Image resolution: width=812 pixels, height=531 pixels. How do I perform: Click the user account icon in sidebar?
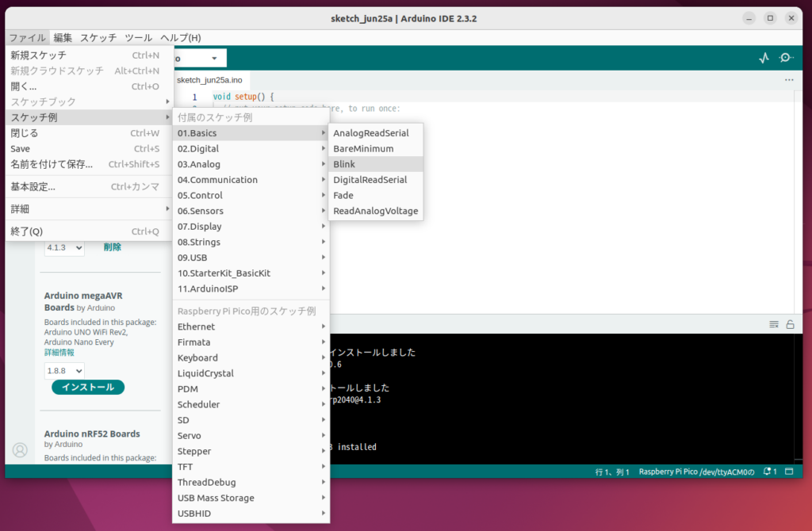pos(20,449)
